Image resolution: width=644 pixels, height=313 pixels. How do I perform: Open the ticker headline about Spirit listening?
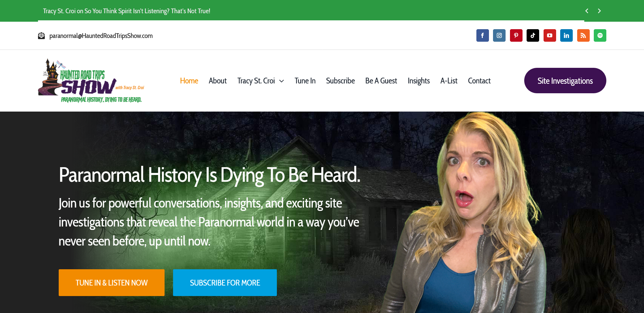[x=127, y=11]
